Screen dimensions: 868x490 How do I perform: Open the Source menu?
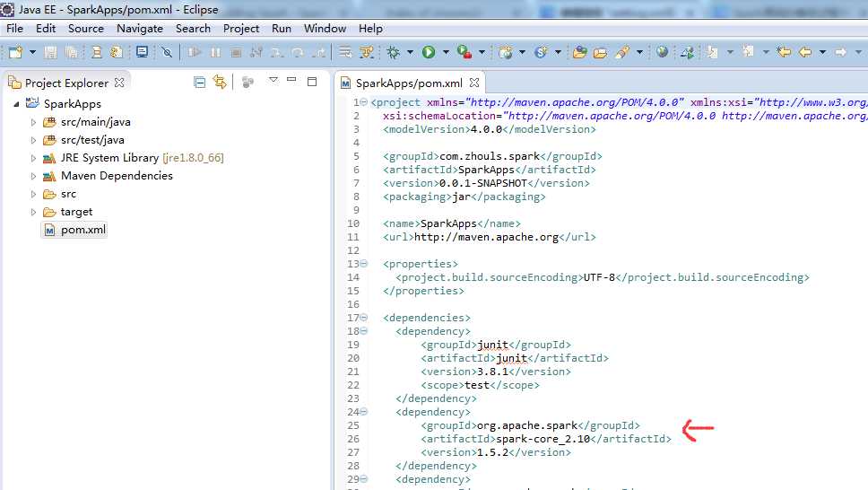tap(86, 29)
